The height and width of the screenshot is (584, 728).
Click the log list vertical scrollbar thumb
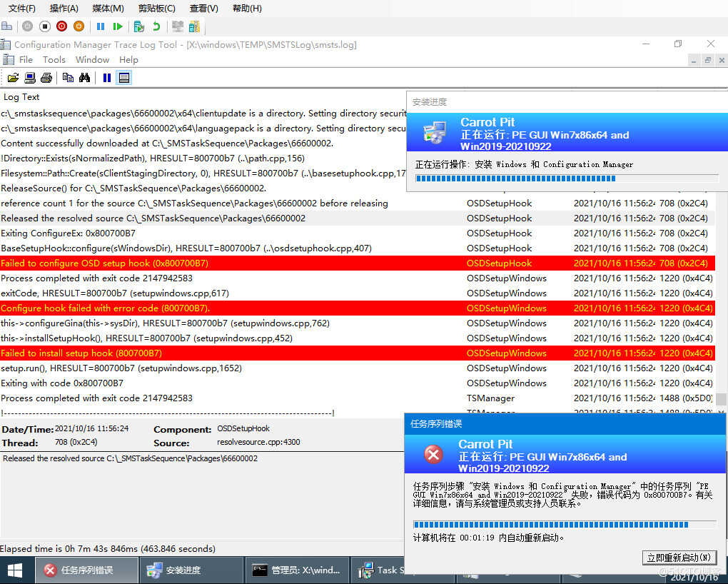point(721,400)
